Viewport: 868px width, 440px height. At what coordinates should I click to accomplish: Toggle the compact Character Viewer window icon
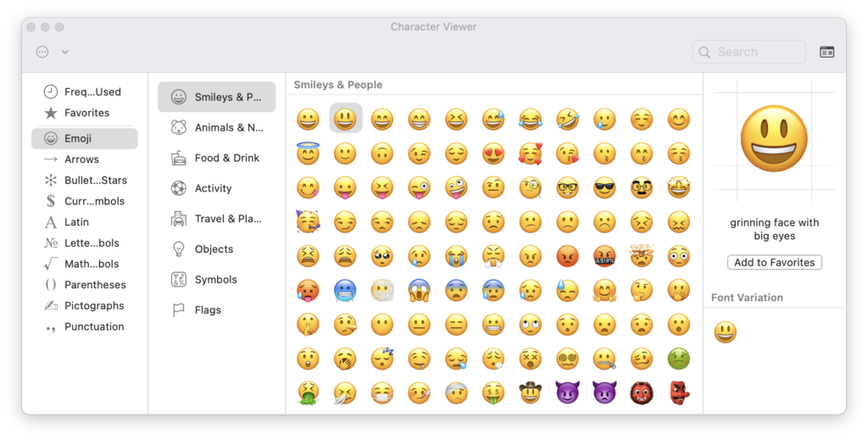click(x=826, y=52)
